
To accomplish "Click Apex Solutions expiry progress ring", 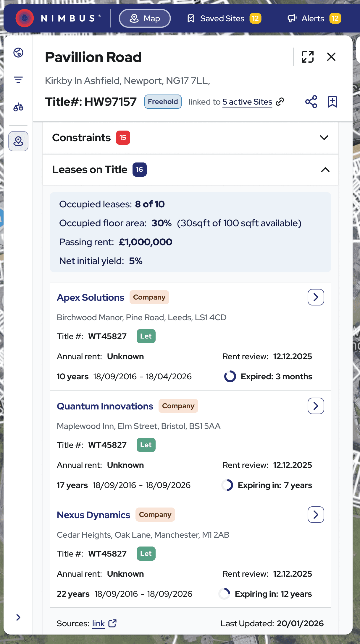I will pyautogui.click(x=230, y=376).
